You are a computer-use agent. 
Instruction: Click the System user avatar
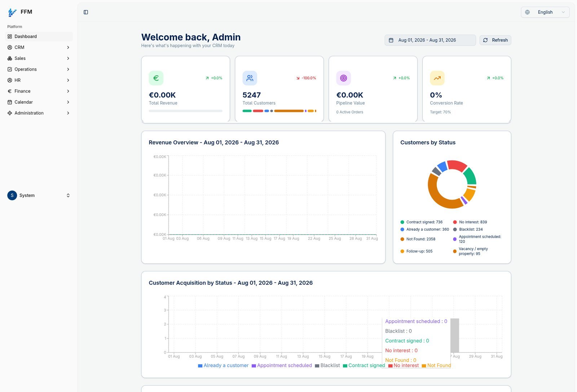[12, 195]
